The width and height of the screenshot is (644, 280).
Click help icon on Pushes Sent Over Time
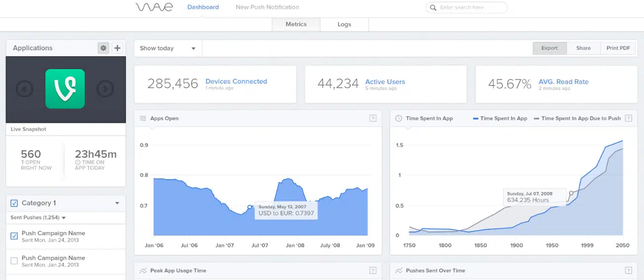point(628,270)
